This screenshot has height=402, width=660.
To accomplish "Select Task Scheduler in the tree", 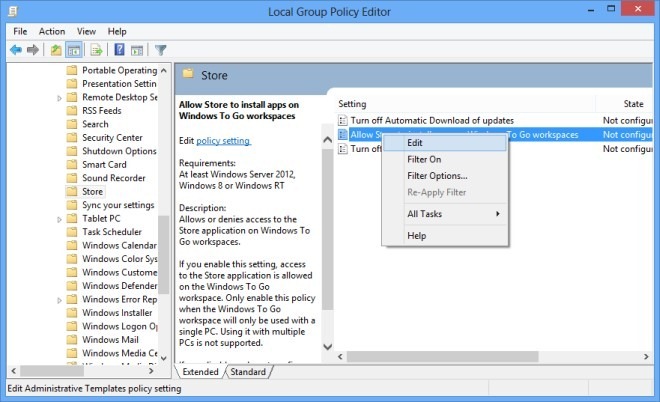I will pyautogui.click(x=112, y=232).
